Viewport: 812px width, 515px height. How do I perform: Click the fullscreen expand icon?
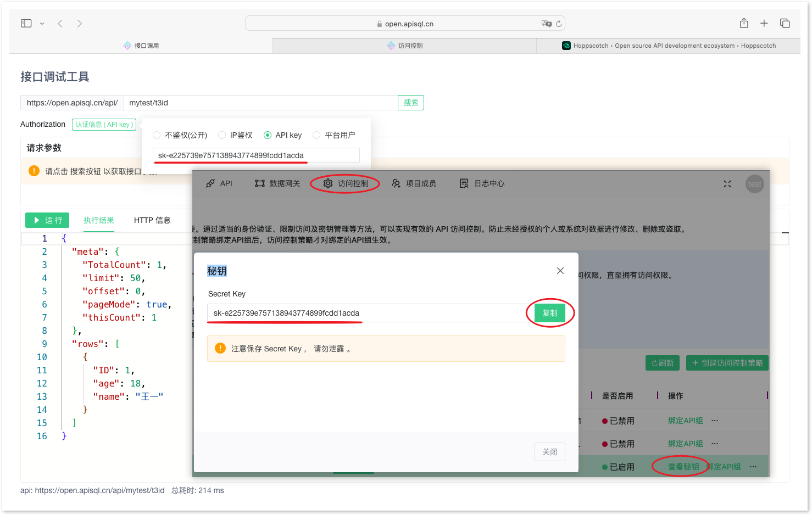click(x=727, y=184)
